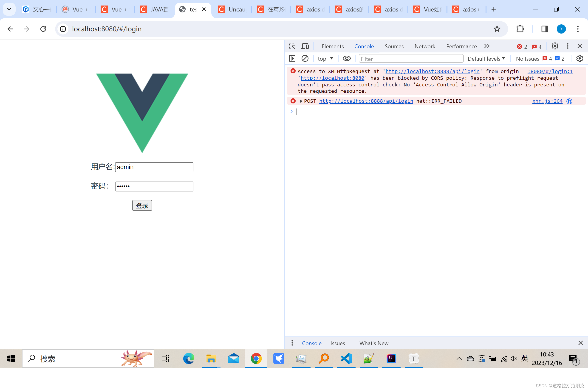Open DevTools three-dot customize menu

[568, 46]
